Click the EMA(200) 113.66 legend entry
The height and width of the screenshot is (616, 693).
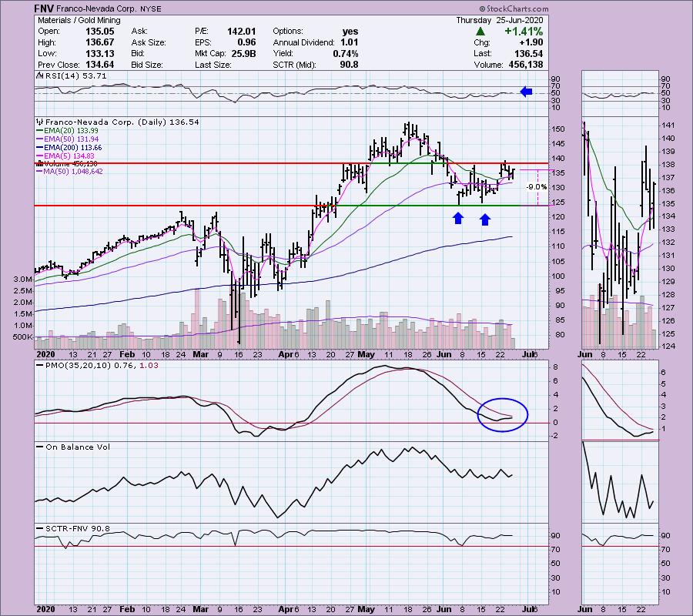point(73,148)
